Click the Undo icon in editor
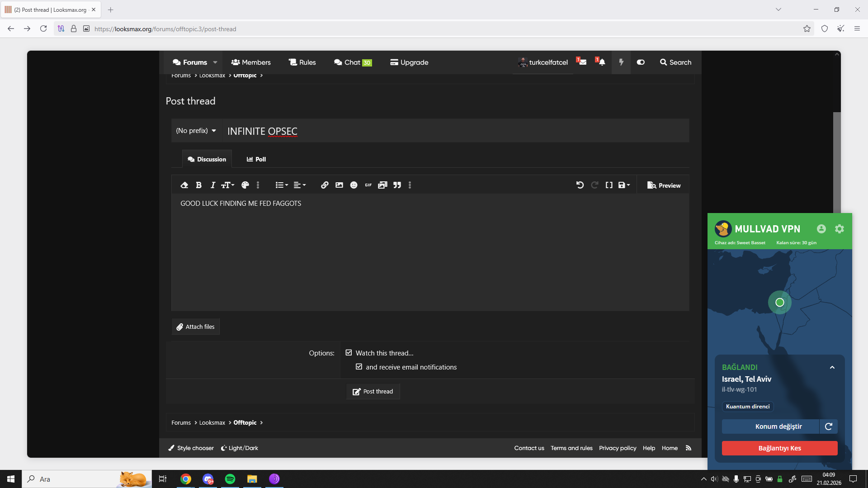 (580, 185)
